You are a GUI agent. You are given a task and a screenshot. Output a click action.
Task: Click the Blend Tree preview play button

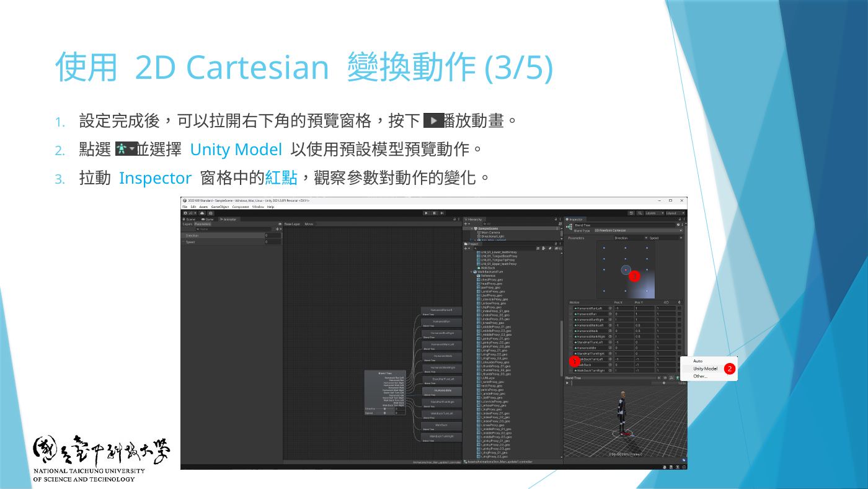tap(567, 383)
